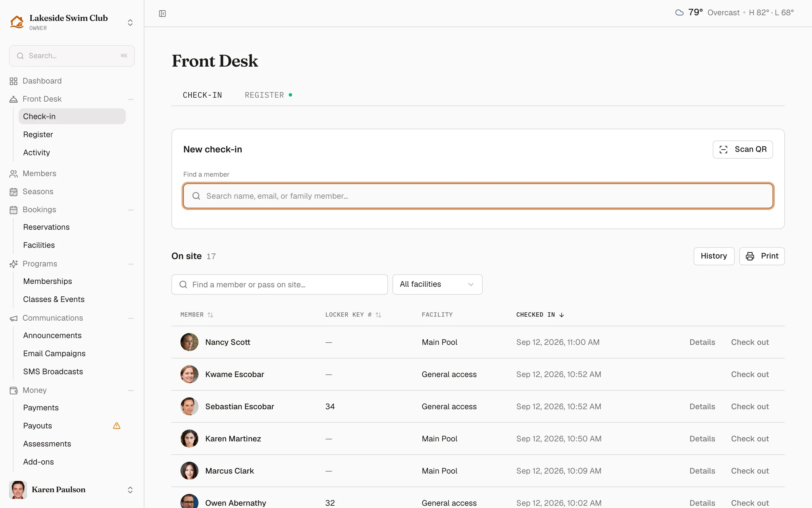This screenshot has height=508, width=812.
Task: Go to Reservations in sidebar
Action: point(72,227)
